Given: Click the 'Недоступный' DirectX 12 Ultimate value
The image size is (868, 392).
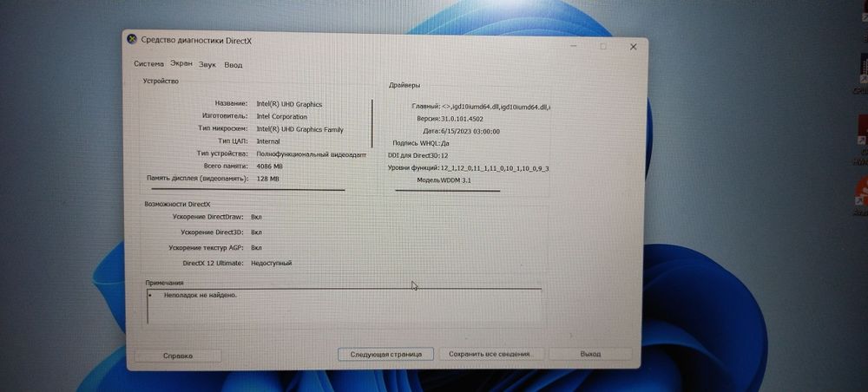Looking at the screenshot, I should [271, 263].
